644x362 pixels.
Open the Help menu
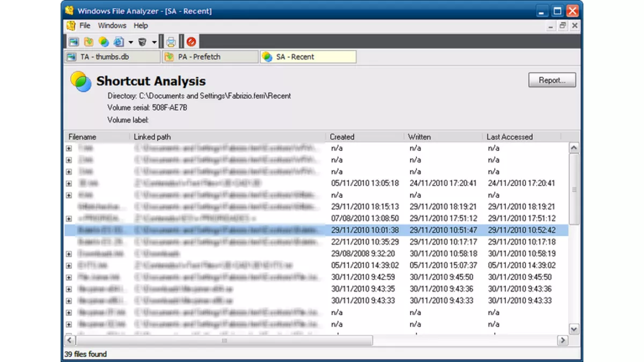click(141, 26)
